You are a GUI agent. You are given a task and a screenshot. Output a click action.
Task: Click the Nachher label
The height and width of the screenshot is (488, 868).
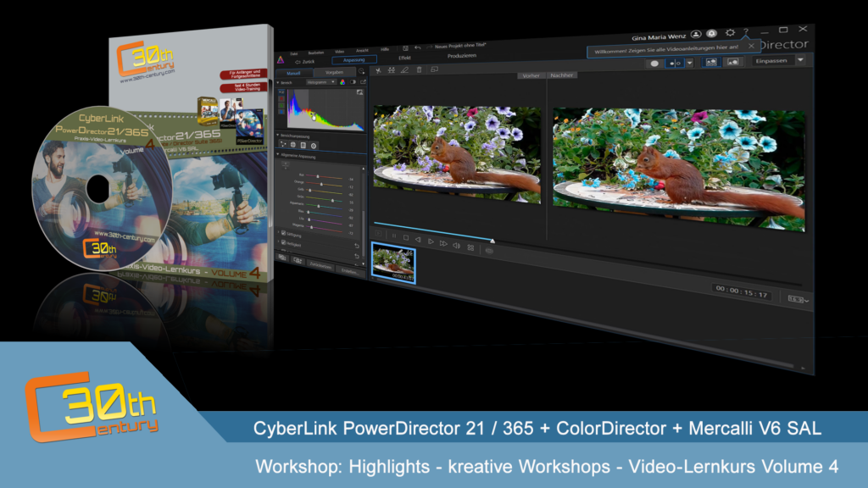pyautogui.click(x=562, y=75)
